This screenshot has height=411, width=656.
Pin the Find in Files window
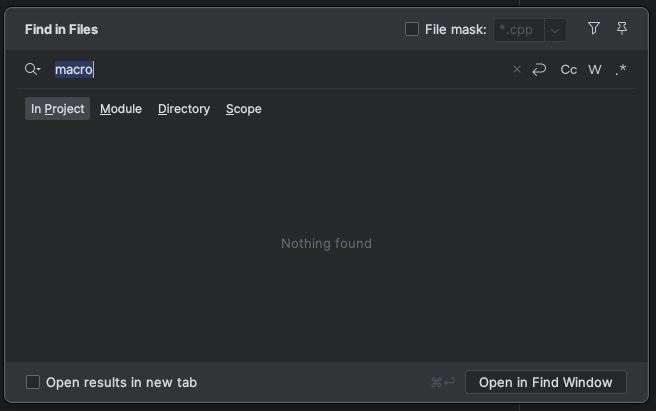tap(622, 29)
